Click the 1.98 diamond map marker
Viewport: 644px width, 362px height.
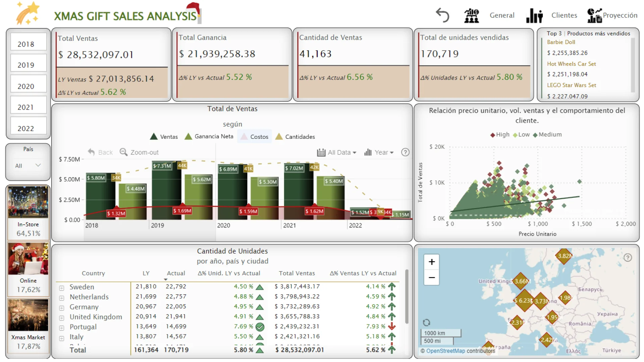pos(565,298)
